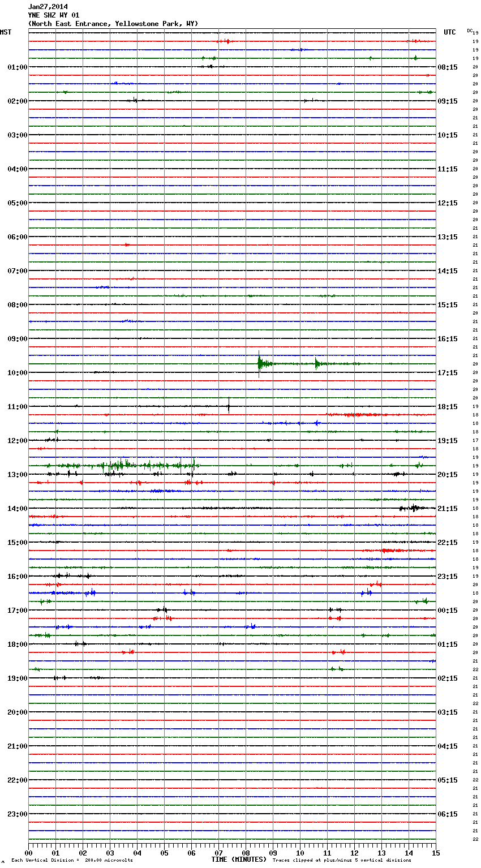
Task: Click the TIME (MINUTES) axis title
Action: (239, 860)
